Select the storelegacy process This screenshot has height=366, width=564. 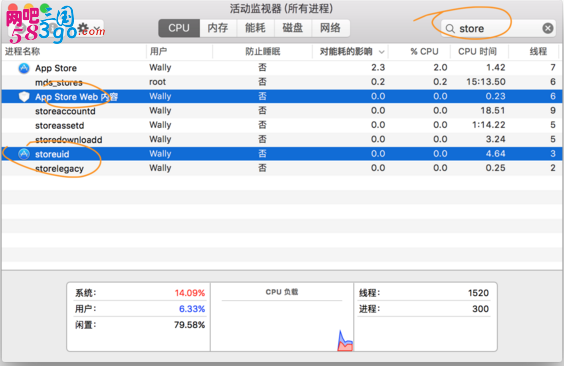click(281, 168)
